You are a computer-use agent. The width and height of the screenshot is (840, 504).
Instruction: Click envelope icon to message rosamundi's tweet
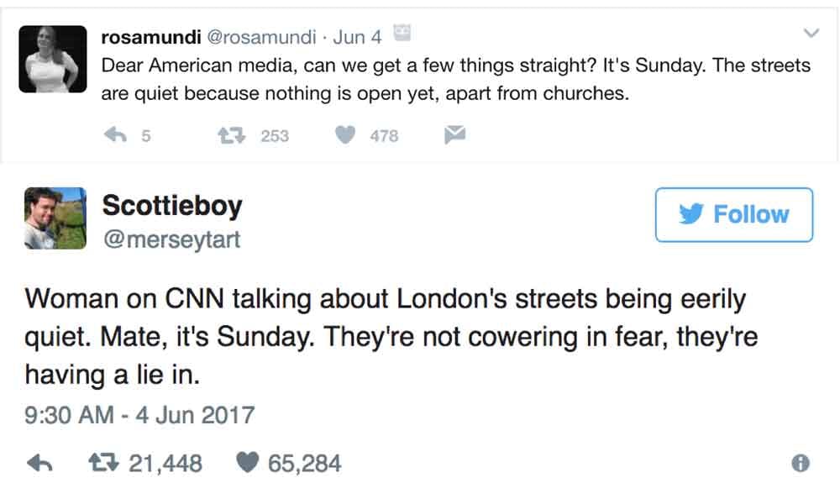[x=454, y=135]
